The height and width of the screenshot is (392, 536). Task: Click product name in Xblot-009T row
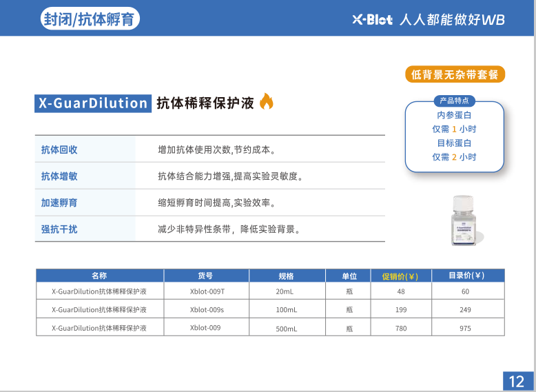pos(99,291)
